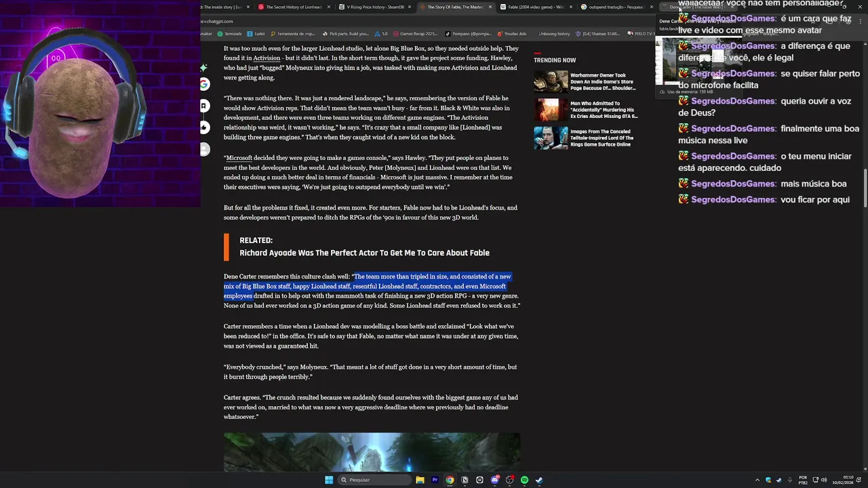Open Notion from the taskbar
This screenshot has width=868, height=488.
click(465, 480)
